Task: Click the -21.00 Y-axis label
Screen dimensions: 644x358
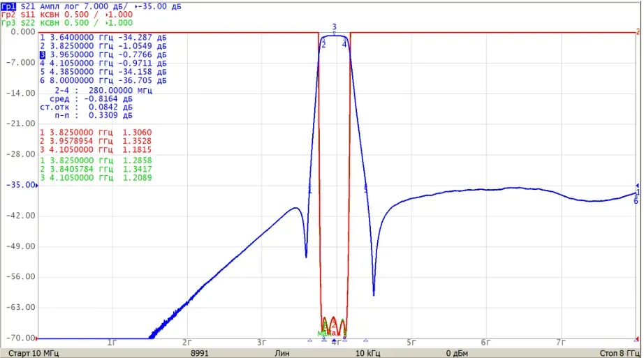Action: (x=21, y=124)
